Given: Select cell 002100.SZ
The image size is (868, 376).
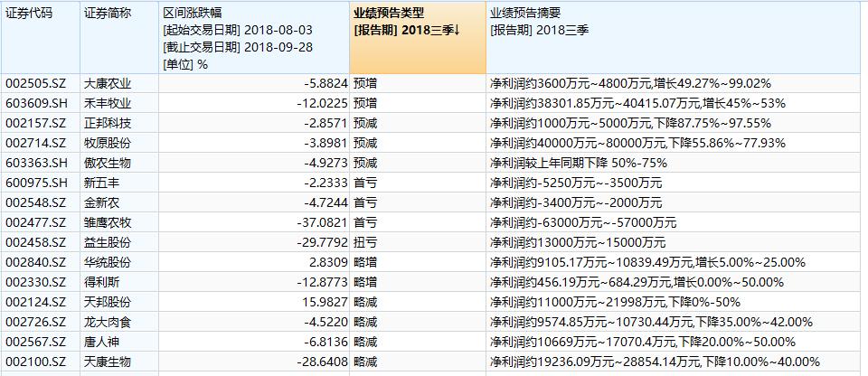Looking at the screenshot, I should pyautogui.click(x=41, y=362).
